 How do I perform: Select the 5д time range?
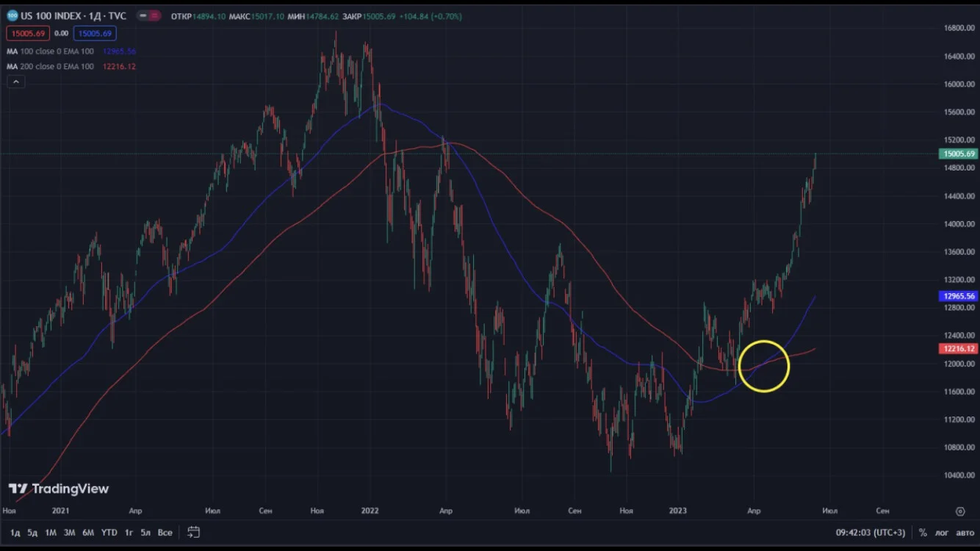click(x=32, y=532)
